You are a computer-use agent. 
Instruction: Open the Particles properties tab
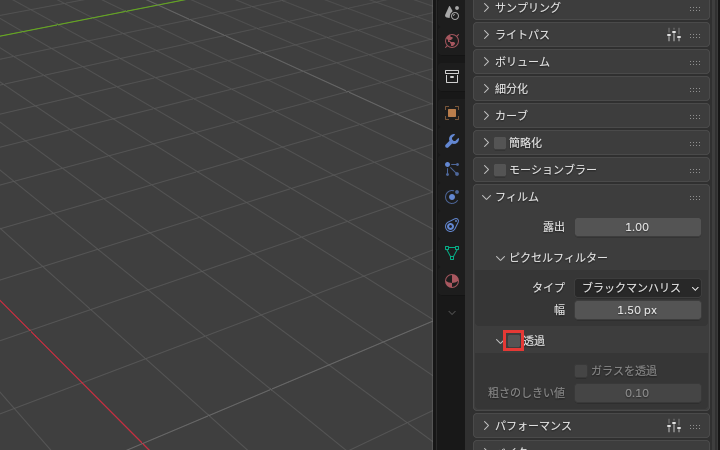click(452, 169)
